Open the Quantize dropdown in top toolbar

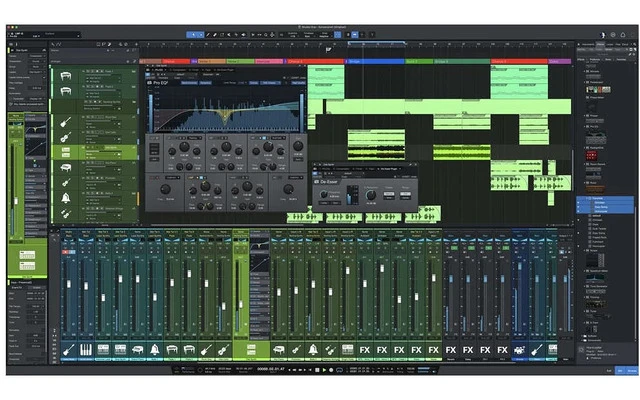click(293, 35)
